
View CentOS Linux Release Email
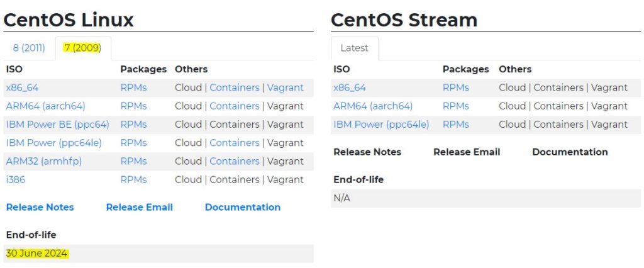(139, 207)
